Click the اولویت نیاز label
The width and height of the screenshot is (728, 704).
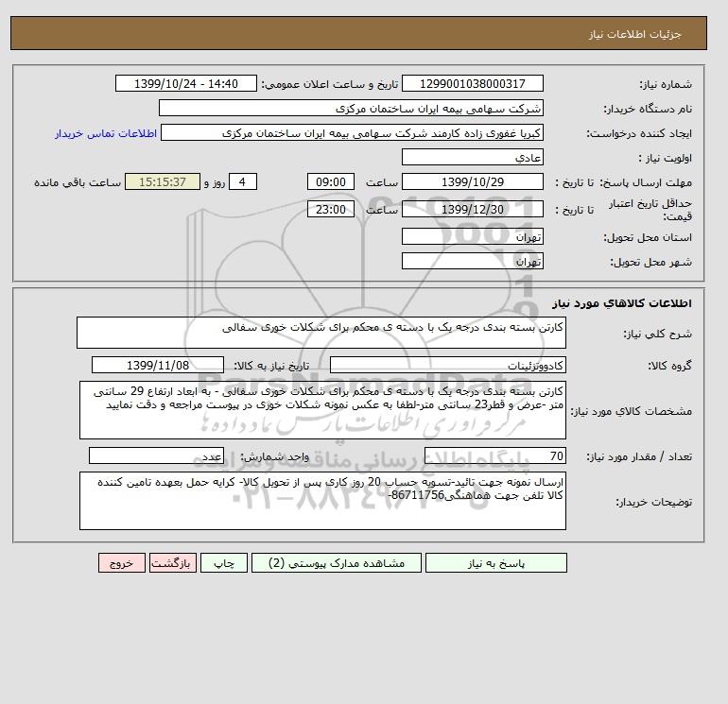(666, 158)
